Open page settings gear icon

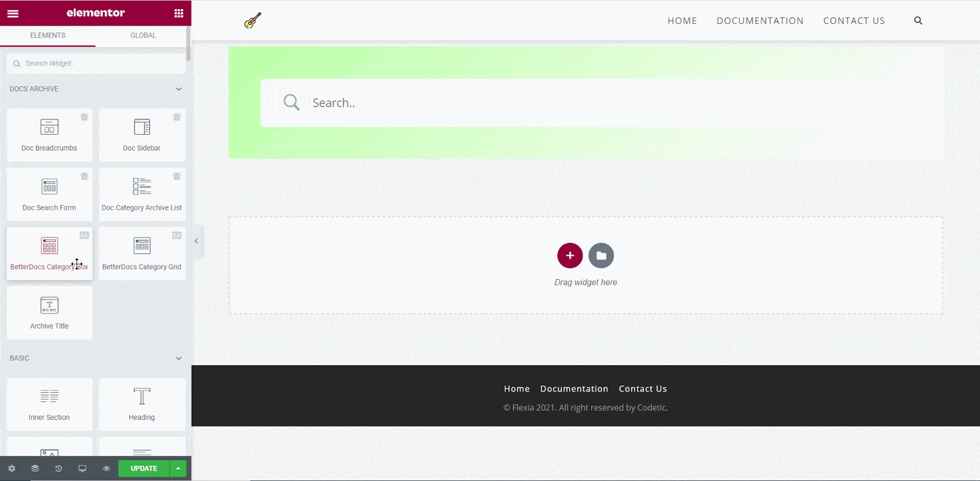(x=12, y=468)
